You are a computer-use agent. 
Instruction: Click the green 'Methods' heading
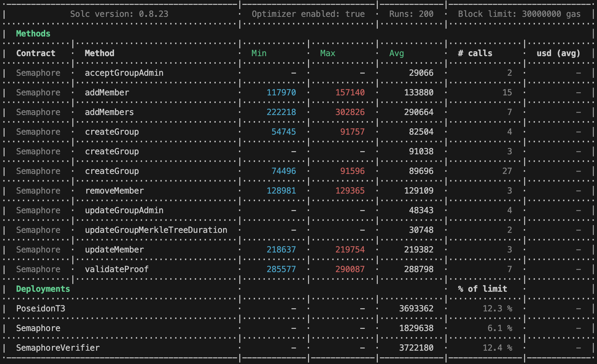[x=33, y=34]
